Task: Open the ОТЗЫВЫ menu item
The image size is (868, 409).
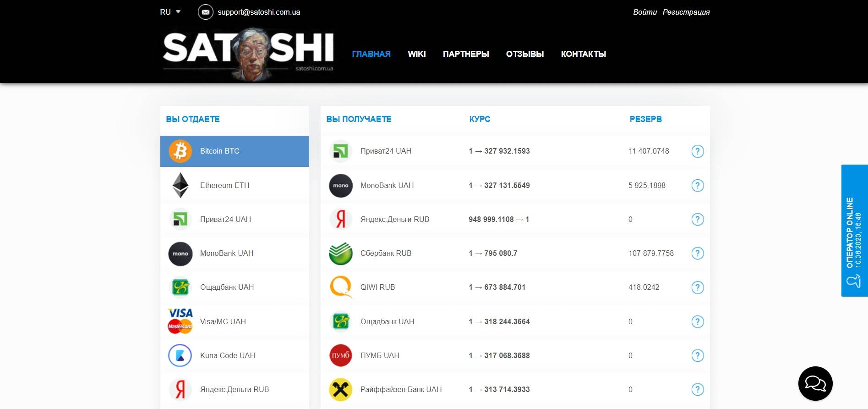Action: 525,54
